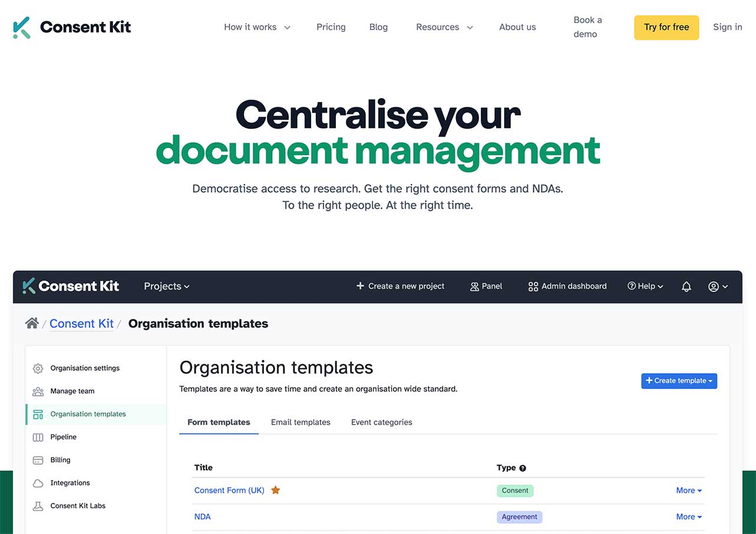Image resolution: width=756 pixels, height=534 pixels.
Task: Click the Sign in link
Action: coord(728,27)
